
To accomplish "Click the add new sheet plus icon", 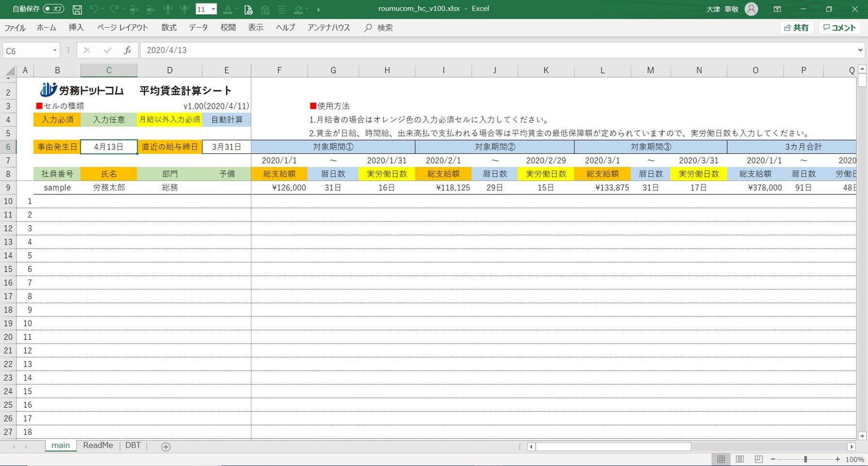I will tap(165, 447).
